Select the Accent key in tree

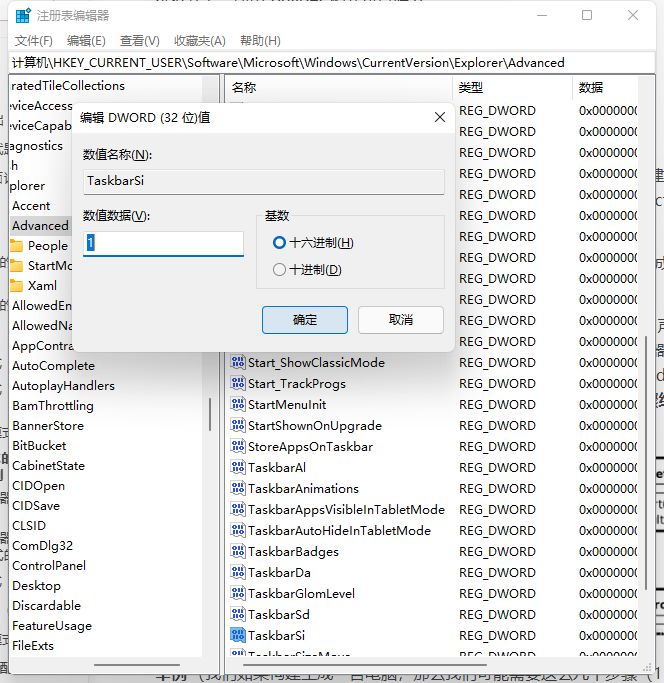(31, 206)
